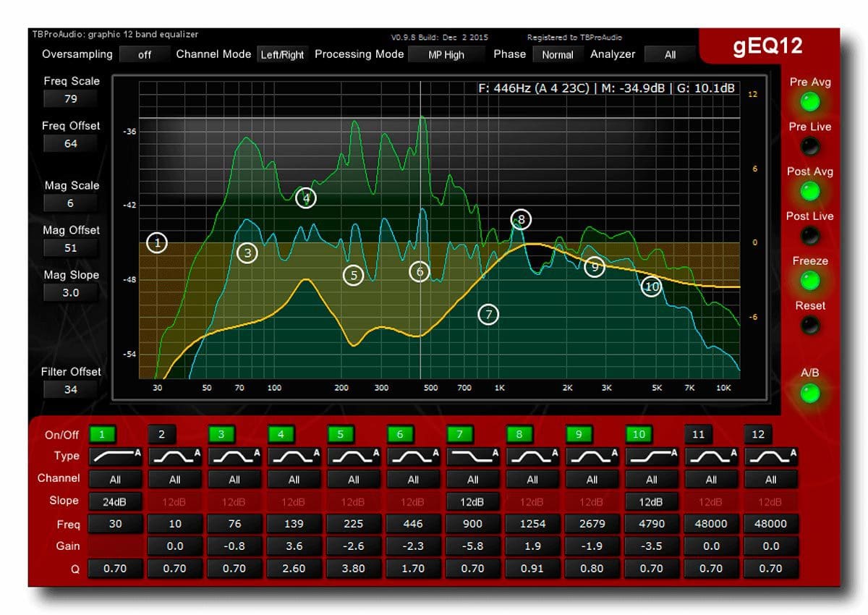Turn off band 5 On/Off button

[341, 434]
